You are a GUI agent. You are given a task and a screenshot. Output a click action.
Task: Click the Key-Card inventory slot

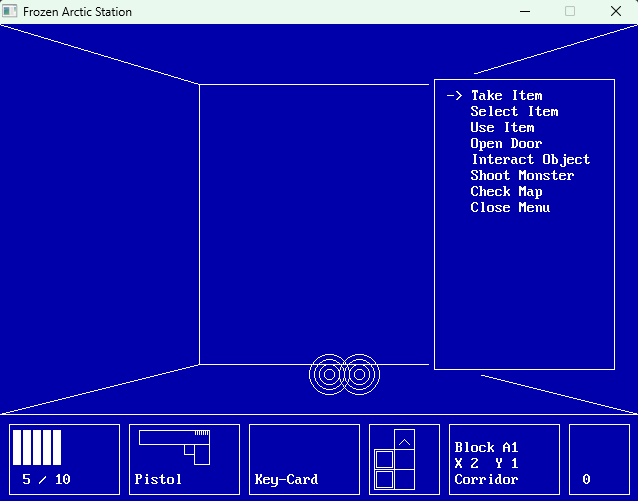[304, 459]
